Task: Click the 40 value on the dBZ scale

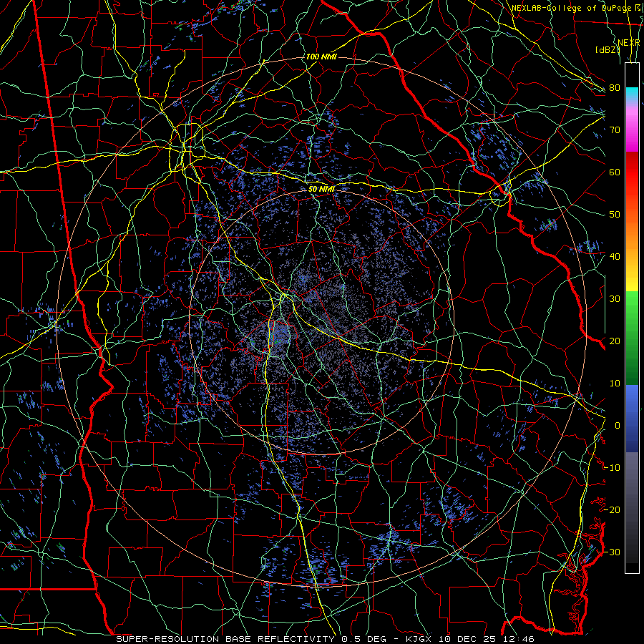Action: click(615, 257)
